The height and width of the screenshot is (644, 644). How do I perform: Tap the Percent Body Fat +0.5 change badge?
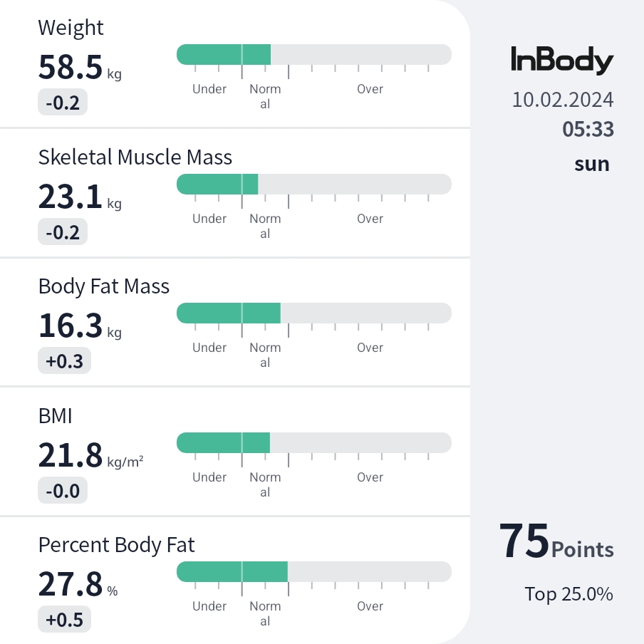coord(64,620)
